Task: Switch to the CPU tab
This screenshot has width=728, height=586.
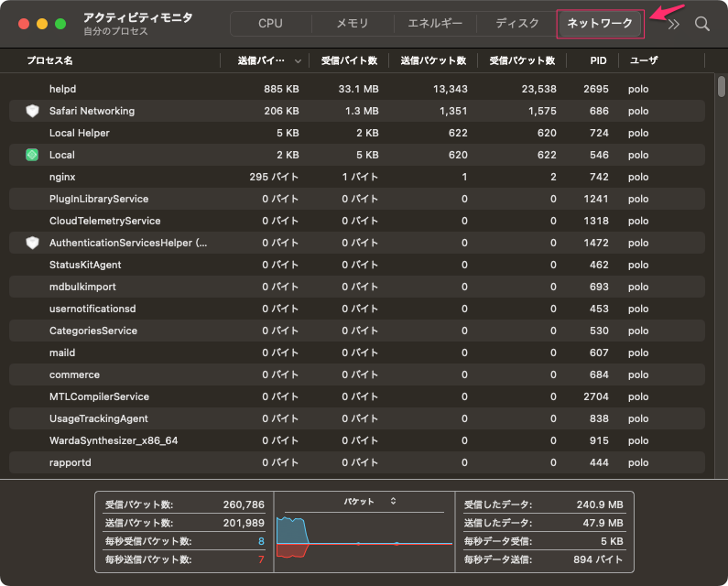Action: click(270, 24)
